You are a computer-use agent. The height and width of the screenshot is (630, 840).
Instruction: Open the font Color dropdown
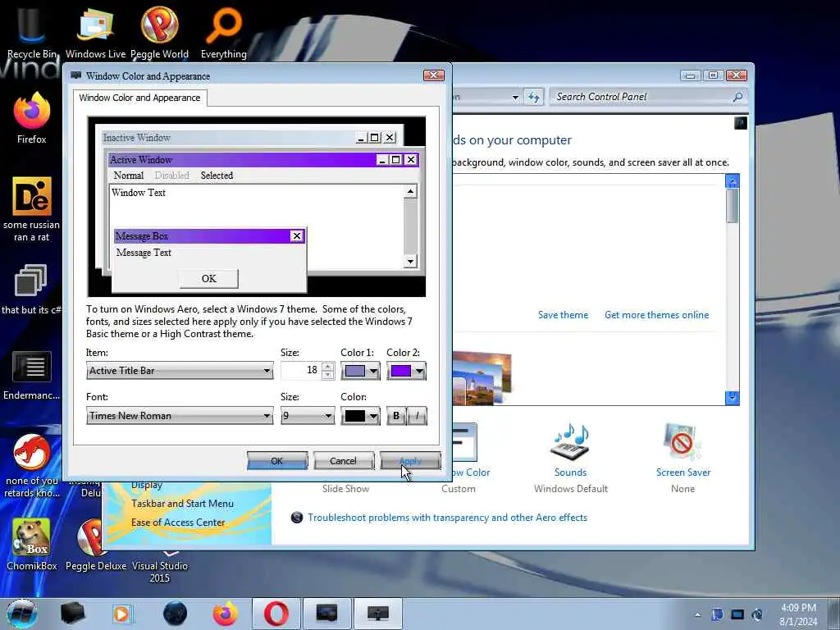[x=361, y=416]
